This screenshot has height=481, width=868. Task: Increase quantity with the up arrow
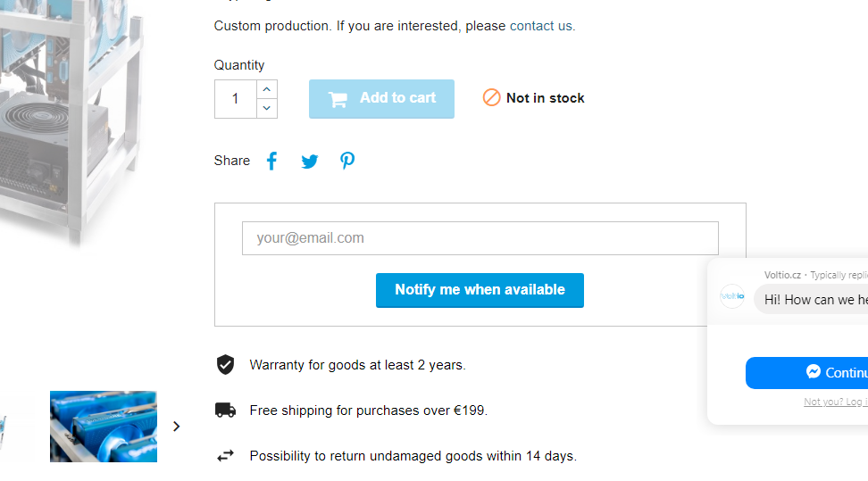[267, 89]
